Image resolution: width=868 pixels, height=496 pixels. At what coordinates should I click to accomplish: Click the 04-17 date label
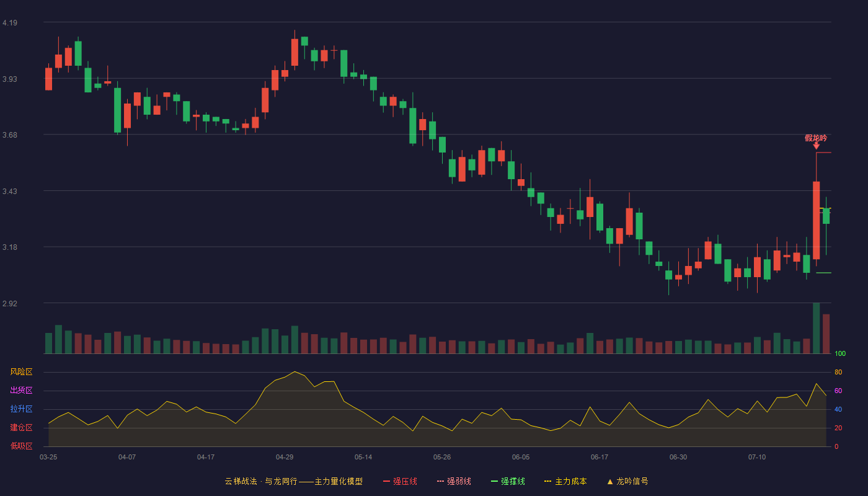click(206, 457)
